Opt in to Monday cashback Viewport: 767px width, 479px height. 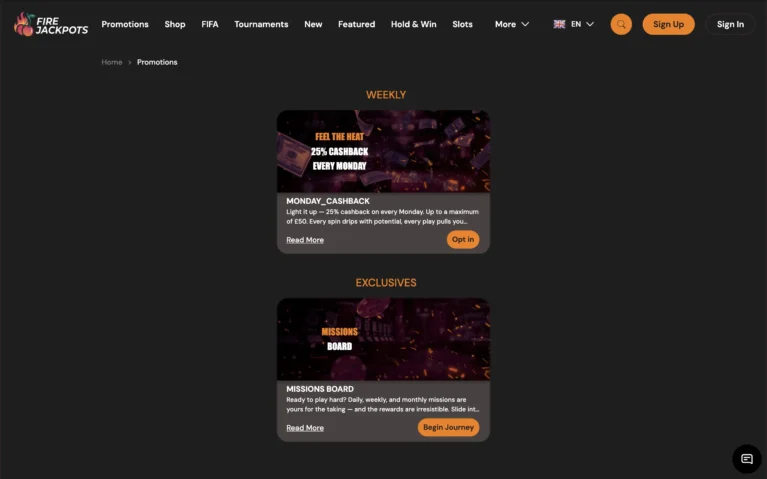pyautogui.click(x=463, y=239)
